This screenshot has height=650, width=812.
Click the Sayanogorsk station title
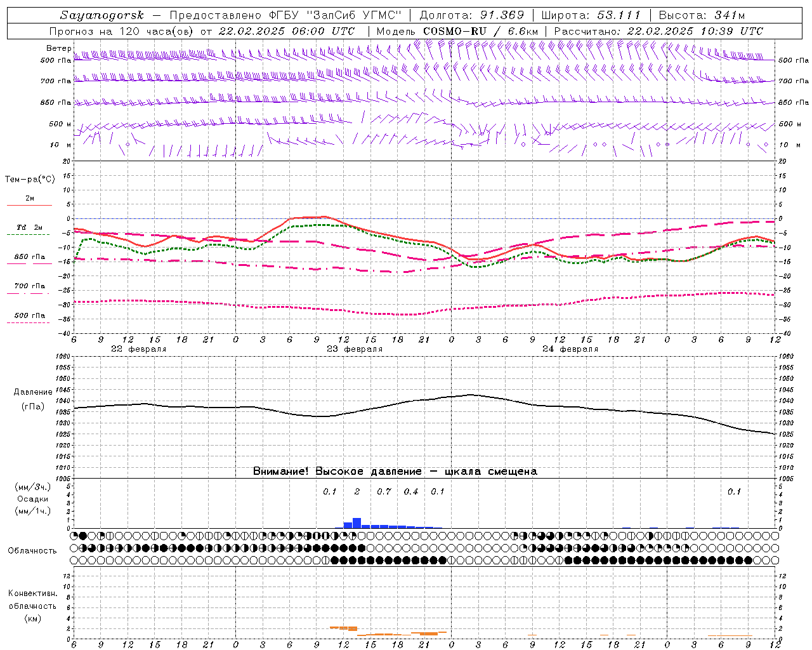point(102,15)
